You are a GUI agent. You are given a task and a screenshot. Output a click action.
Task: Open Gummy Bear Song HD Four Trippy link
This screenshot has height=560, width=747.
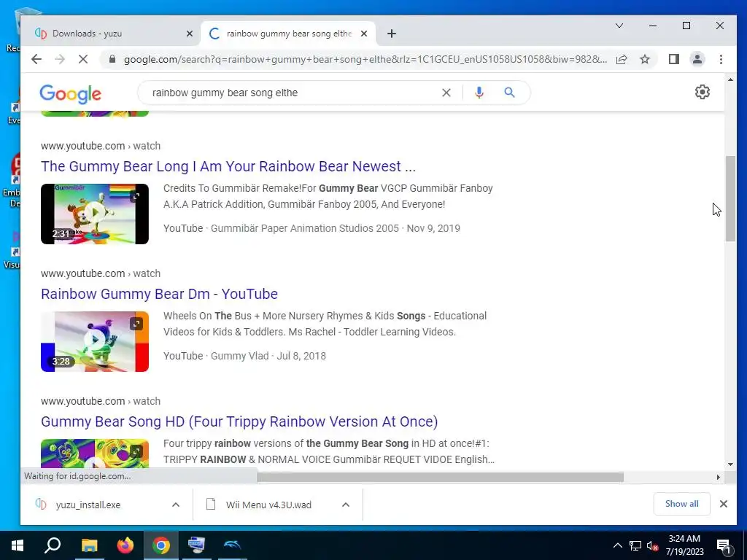[239, 421]
